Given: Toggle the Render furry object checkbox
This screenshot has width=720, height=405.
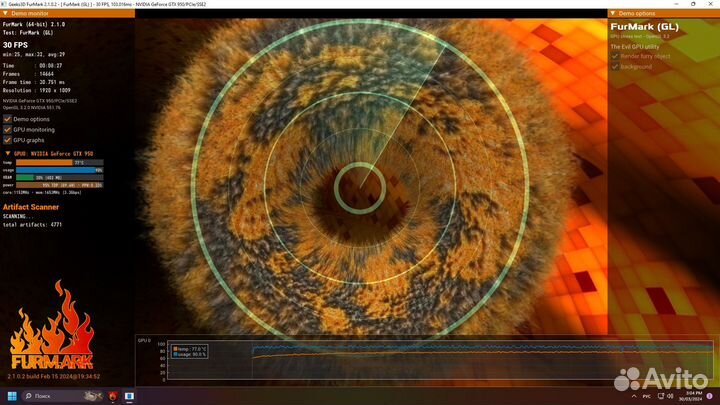Looking at the screenshot, I should 615,56.
